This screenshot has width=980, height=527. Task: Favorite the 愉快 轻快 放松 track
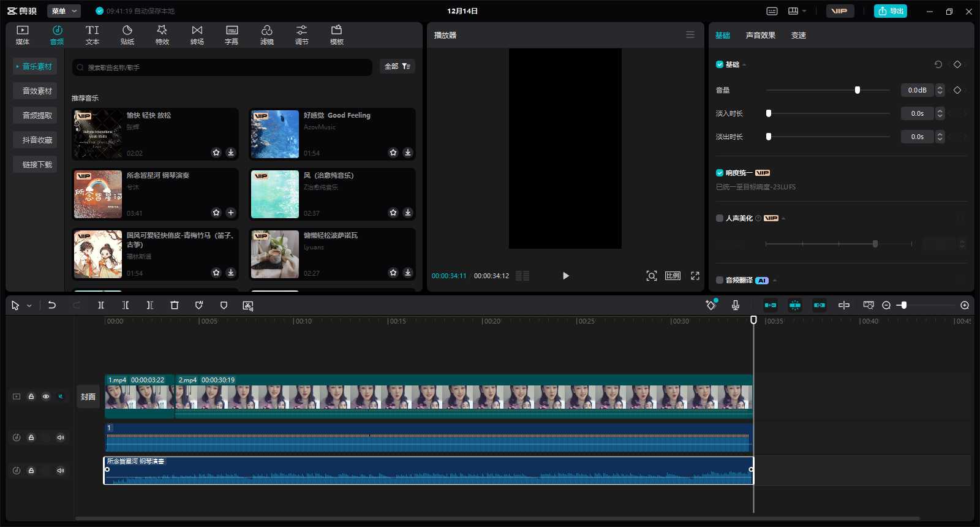pos(216,153)
